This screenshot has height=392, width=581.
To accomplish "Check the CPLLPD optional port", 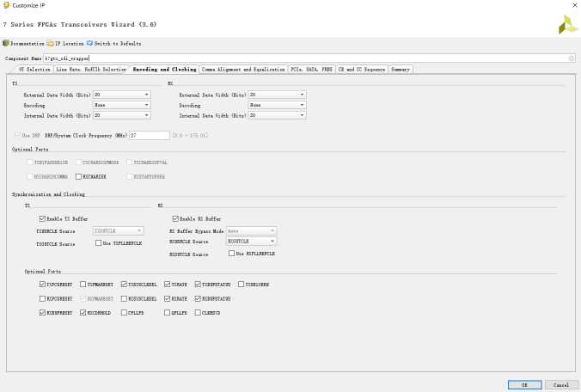I will coord(124,313).
